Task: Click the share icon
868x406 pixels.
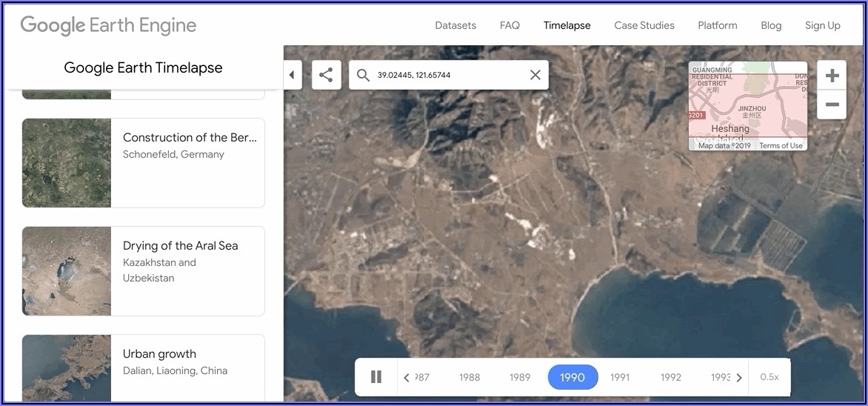Action: 326,75
